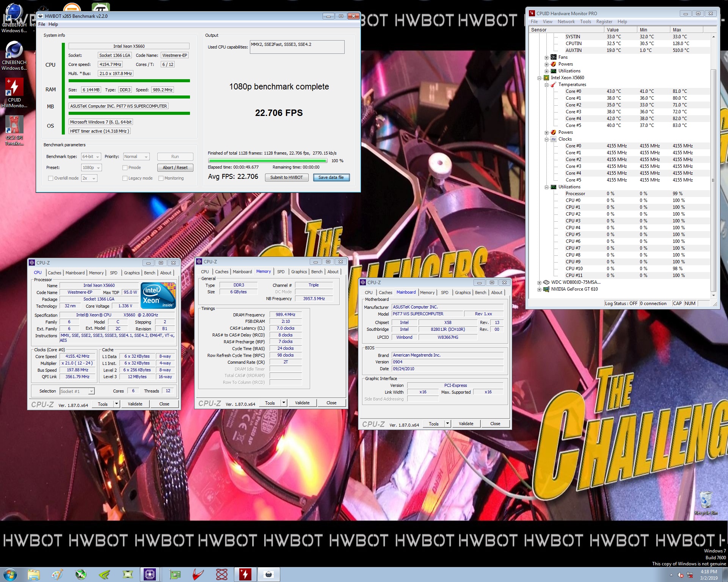Click HWBOT x265 title bar app icon
Image resolution: width=728 pixels, height=582 pixels.
coord(41,16)
